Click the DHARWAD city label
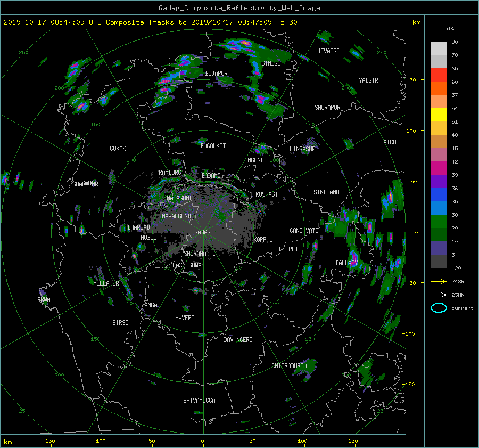 click(139, 227)
